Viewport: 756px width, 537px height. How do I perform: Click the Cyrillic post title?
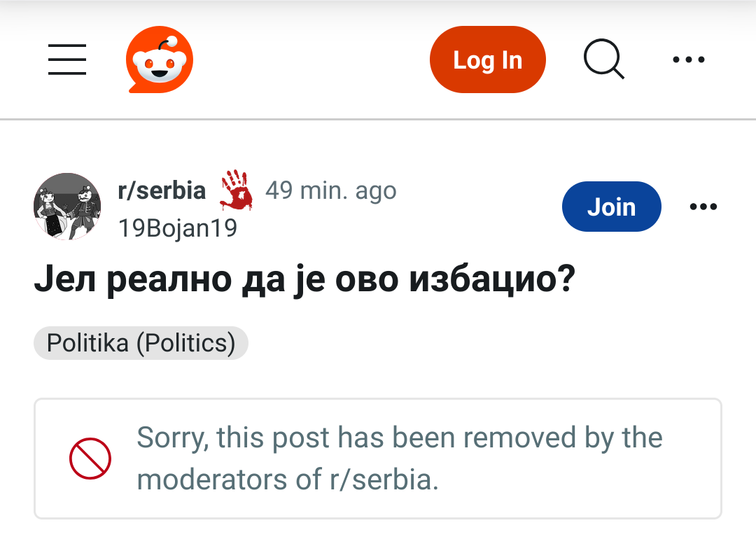click(304, 280)
